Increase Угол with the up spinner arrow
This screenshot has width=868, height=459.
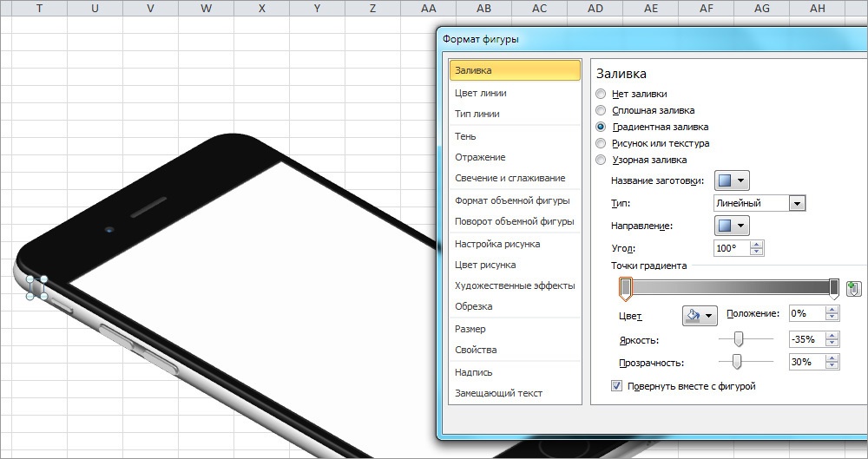point(757,244)
